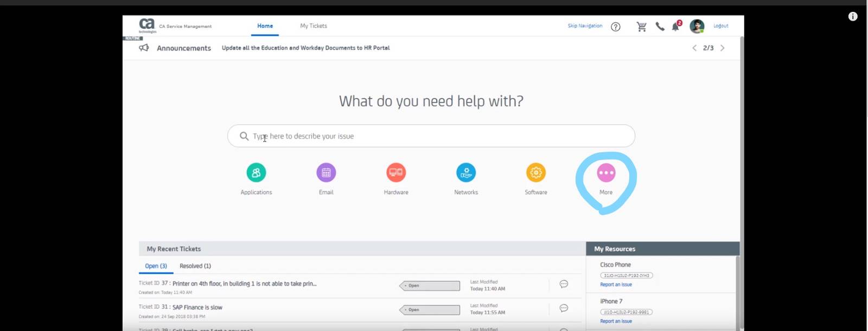Open the shopping cart icon
Viewport: 868px width, 331px height.
pos(641,27)
